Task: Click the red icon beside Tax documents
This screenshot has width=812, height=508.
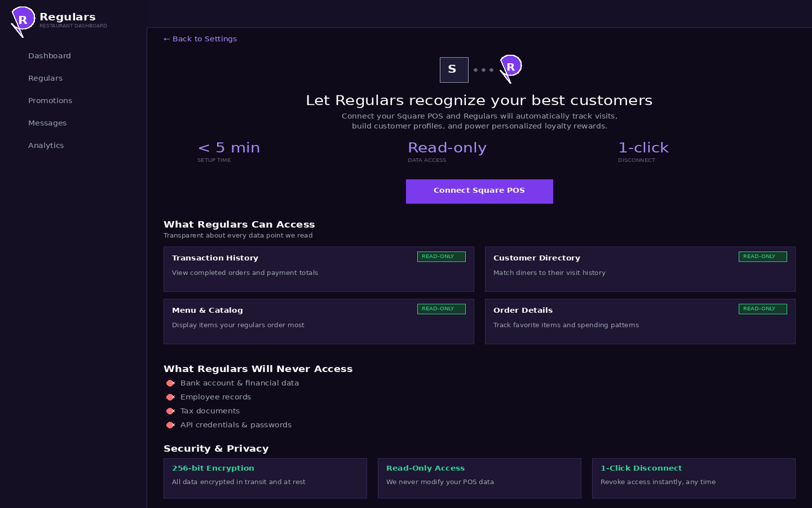Action: click(x=170, y=411)
